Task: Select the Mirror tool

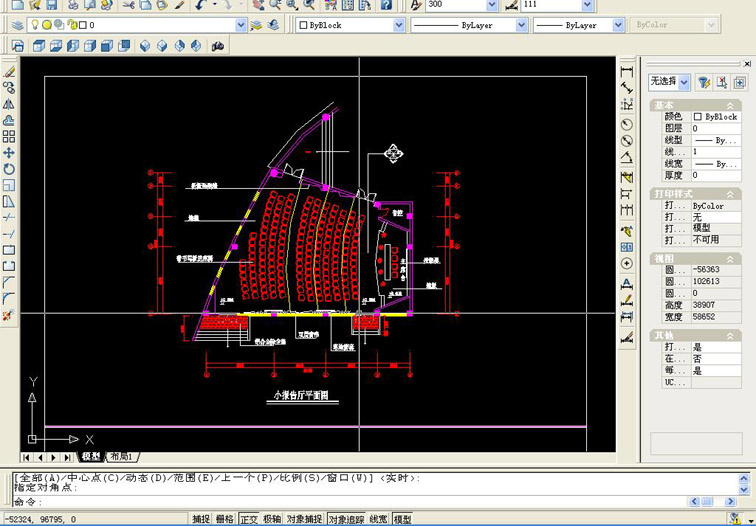Action: (9, 104)
